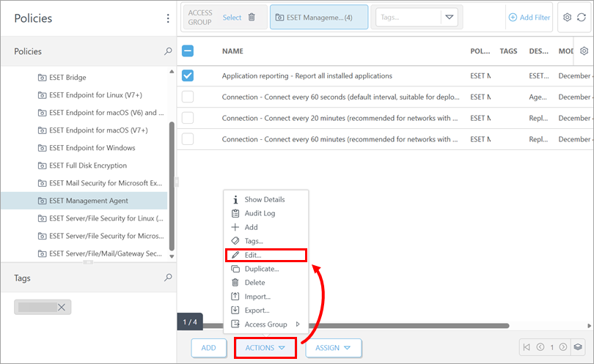The width and height of the screenshot is (594, 364).
Task: Click the search icon in Tags panel
Action: 168,278
